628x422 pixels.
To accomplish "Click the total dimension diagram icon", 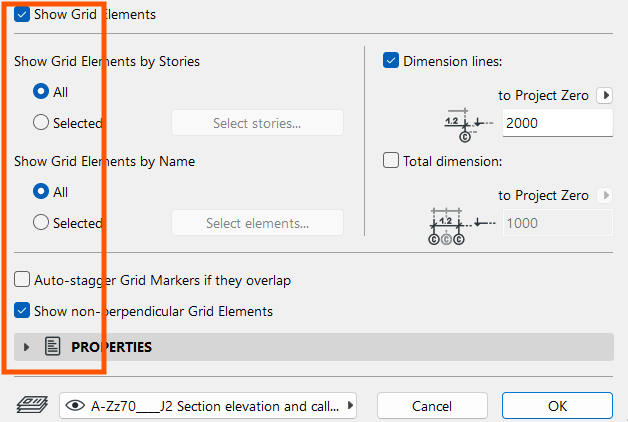I will tap(462, 226).
